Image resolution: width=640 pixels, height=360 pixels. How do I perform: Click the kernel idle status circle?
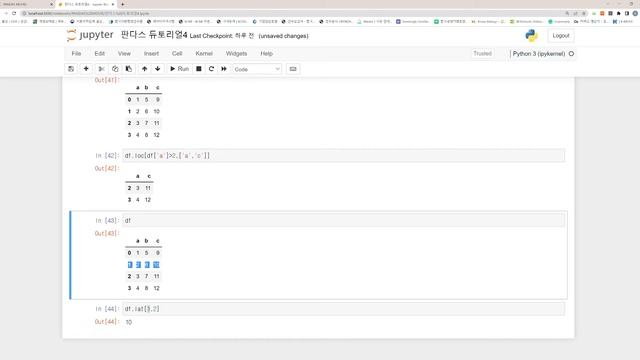571,53
